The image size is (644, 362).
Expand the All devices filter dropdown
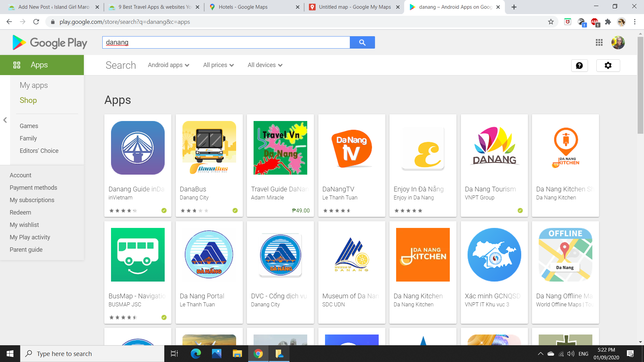tap(265, 65)
